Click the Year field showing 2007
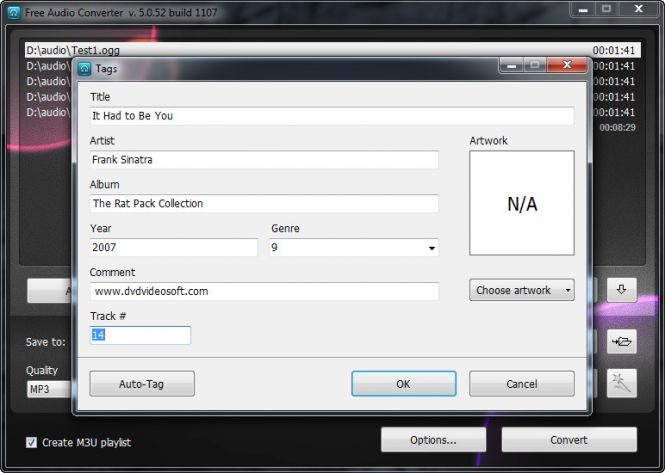Screen dimensions: 665x473 173,247
